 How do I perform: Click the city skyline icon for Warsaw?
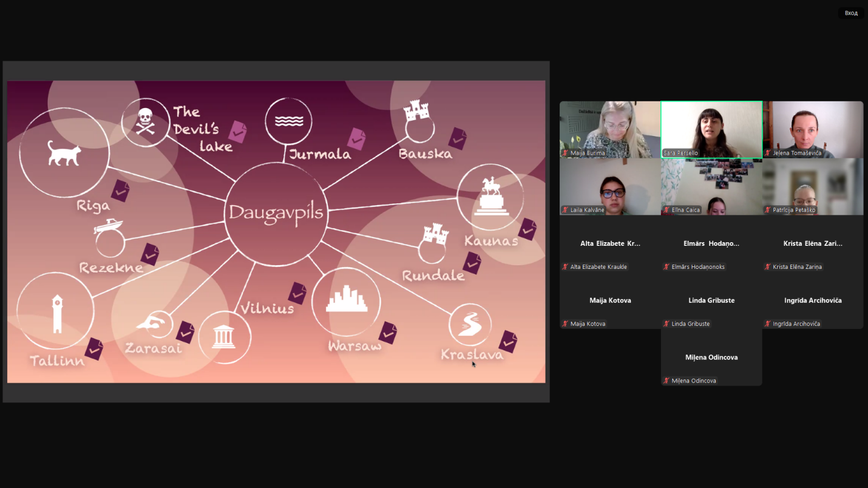tap(346, 300)
